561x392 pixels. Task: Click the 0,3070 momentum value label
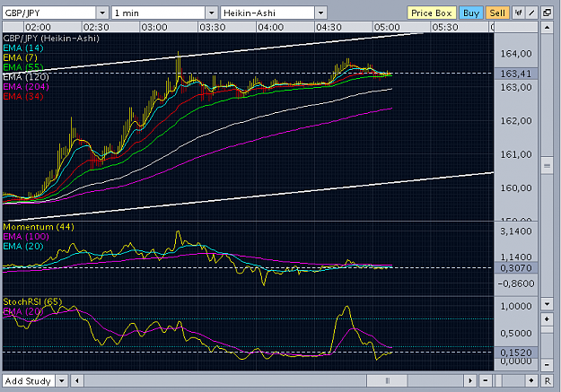516,268
